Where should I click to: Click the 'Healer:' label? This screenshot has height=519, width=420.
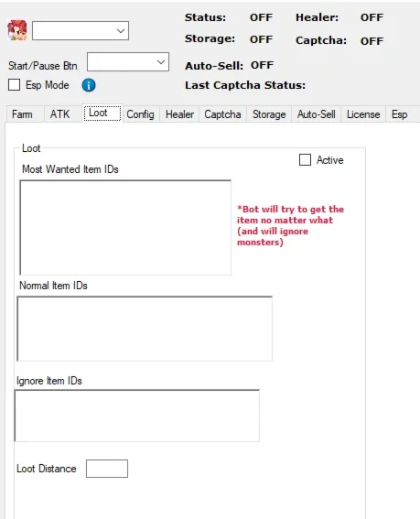tap(318, 17)
